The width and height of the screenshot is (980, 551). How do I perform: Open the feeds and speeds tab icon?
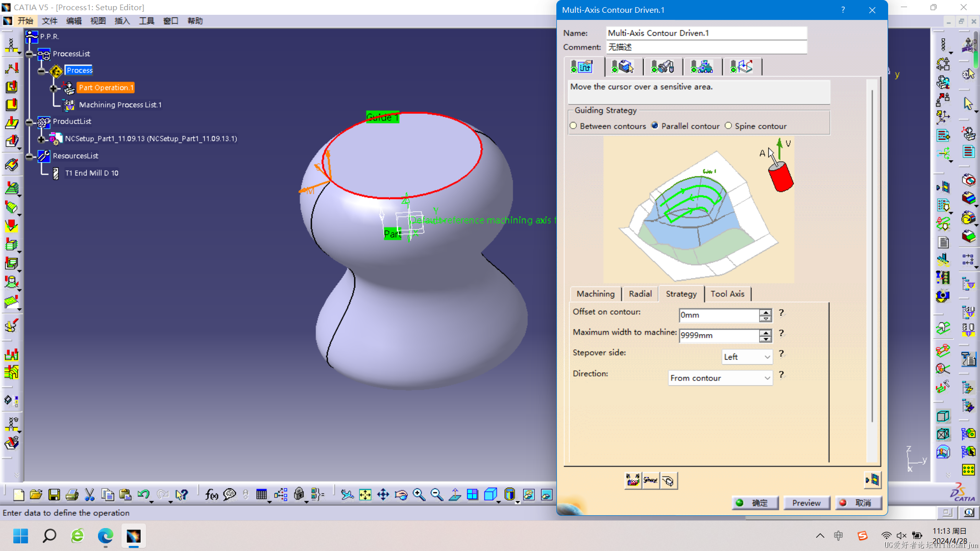[702, 67]
